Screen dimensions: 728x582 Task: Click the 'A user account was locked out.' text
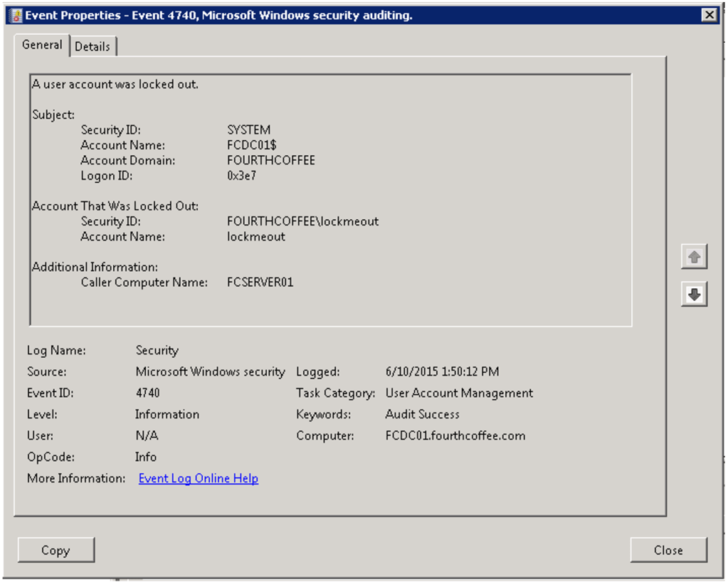115,84
